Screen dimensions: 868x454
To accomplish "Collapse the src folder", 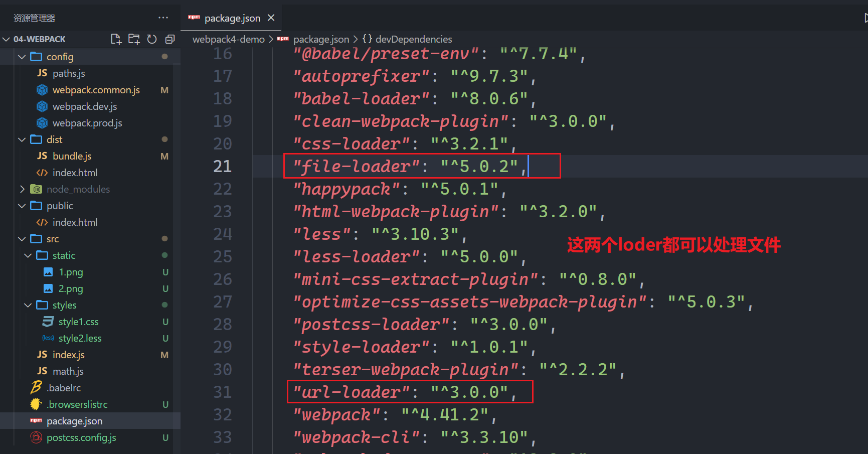I will [22, 239].
